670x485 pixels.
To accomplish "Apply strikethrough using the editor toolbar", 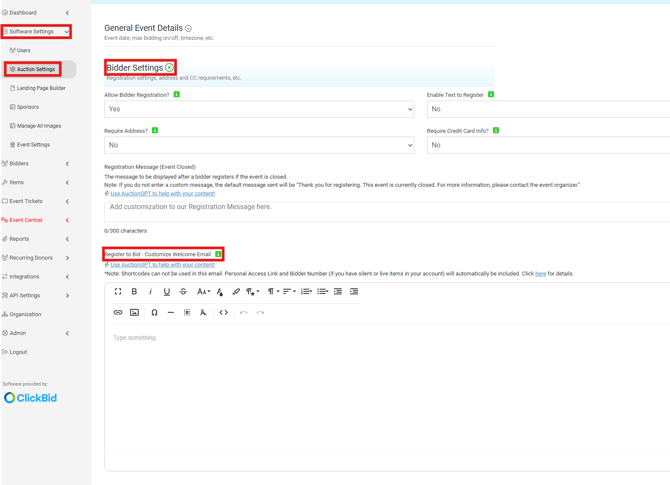I will click(183, 292).
